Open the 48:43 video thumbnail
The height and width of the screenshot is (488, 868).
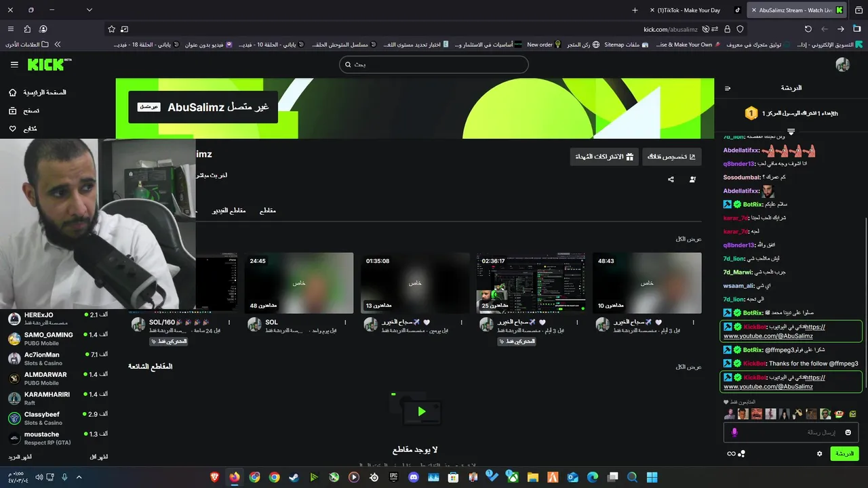click(647, 283)
